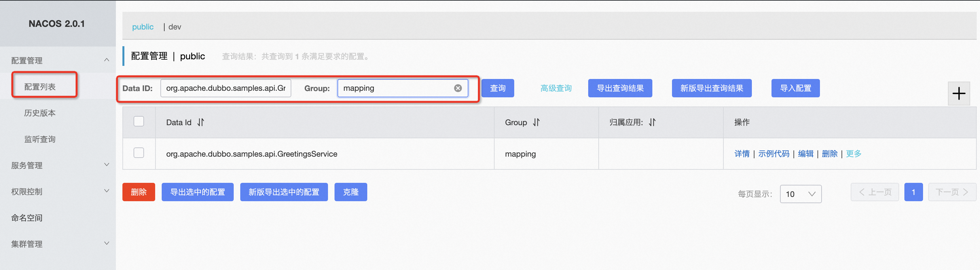Tick the select-all checkbox in table header
The image size is (980, 270).
(139, 122)
